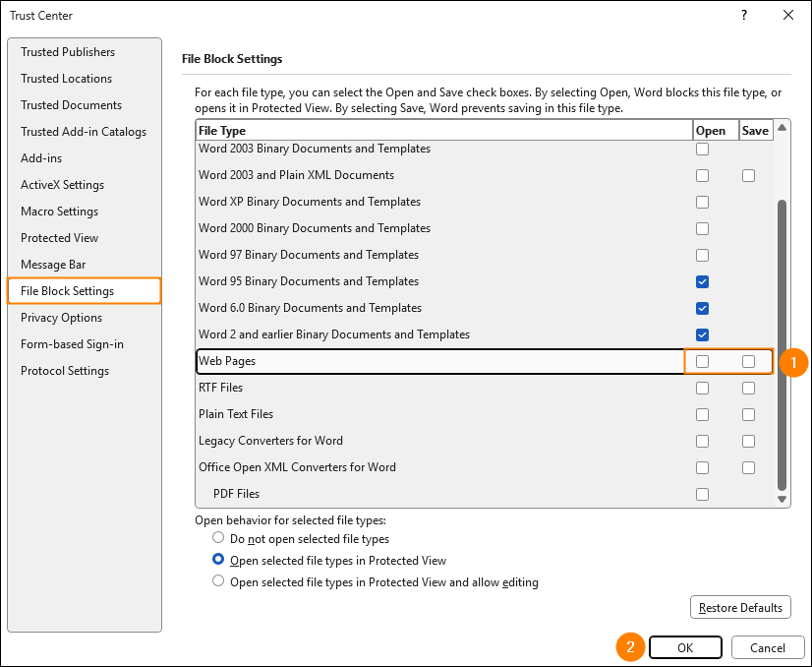812x667 pixels.
Task: Select Open selected file types in Protected View
Action: pyautogui.click(x=218, y=559)
